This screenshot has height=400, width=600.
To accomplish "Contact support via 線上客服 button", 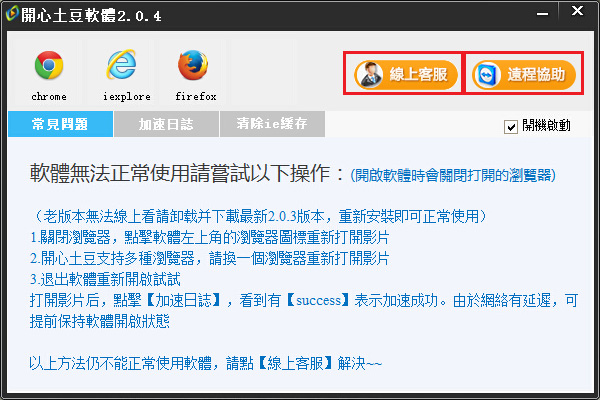I will tap(406, 75).
